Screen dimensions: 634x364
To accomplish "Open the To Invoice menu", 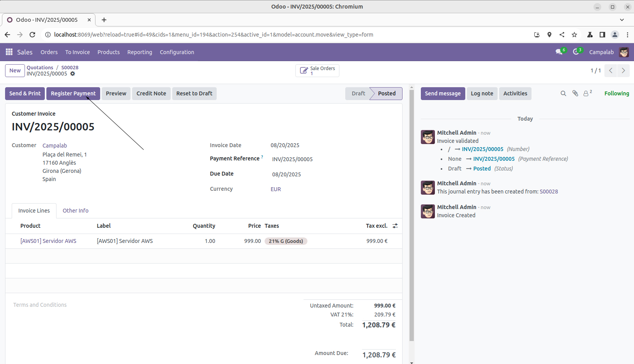I will (x=77, y=52).
